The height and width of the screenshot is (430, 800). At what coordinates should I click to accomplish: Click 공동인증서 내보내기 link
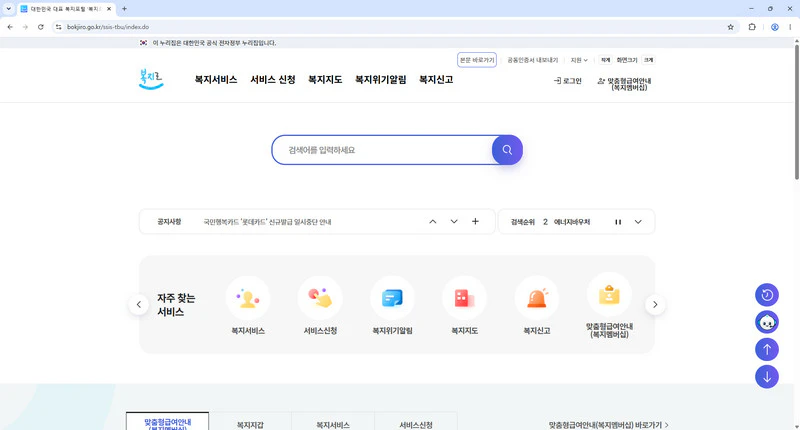pyautogui.click(x=533, y=60)
